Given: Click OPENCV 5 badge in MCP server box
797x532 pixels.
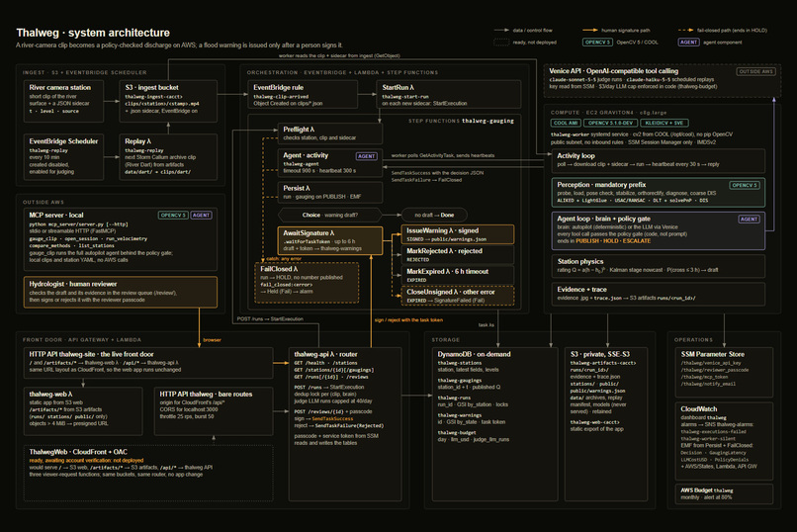Looking at the screenshot, I should tap(173, 216).
